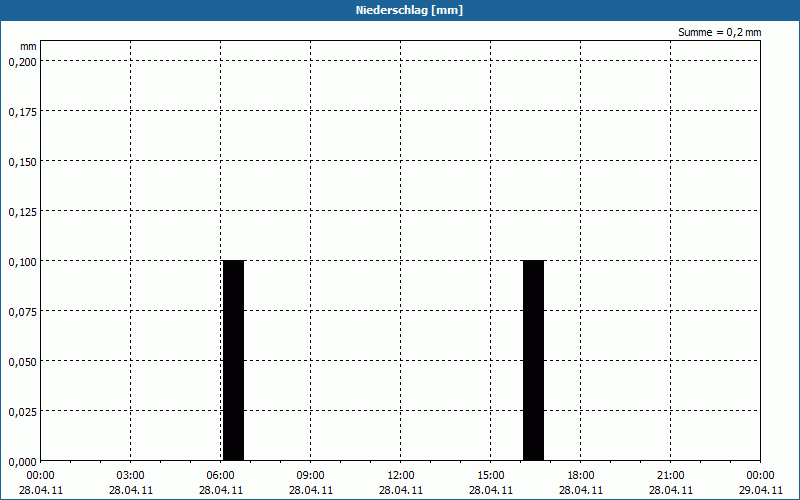Click the 0,025 y-axis value
800x500 pixels.
pyautogui.click(x=22, y=412)
